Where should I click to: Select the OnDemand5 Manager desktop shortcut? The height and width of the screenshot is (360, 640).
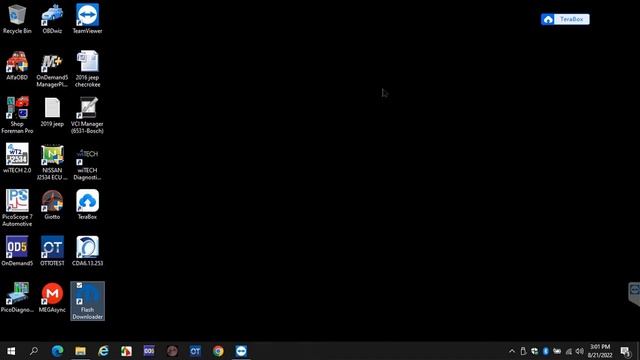point(52,69)
